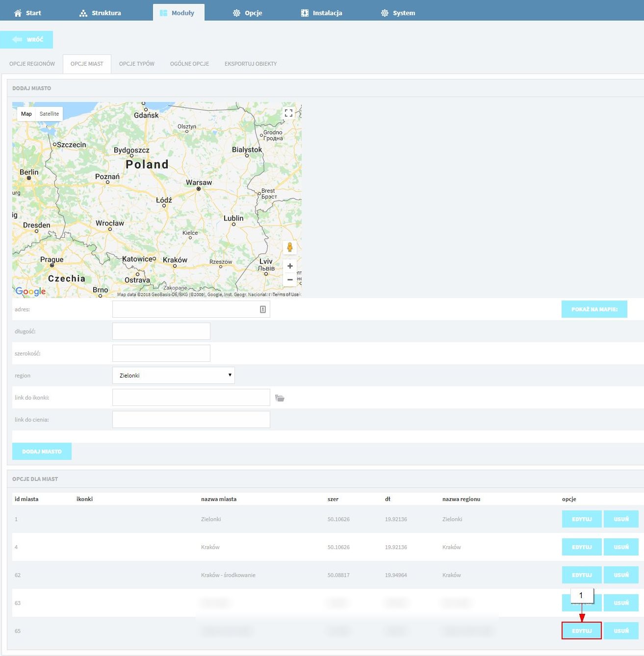
Task: Focus the link do ikonki input field
Action: click(x=191, y=398)
